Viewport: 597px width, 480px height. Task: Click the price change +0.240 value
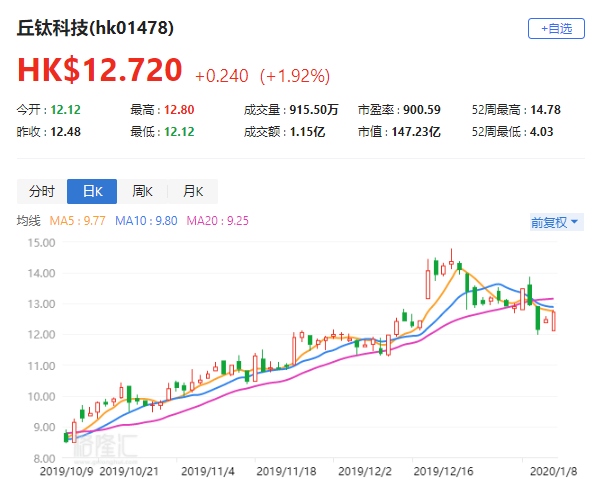(222, 76)
